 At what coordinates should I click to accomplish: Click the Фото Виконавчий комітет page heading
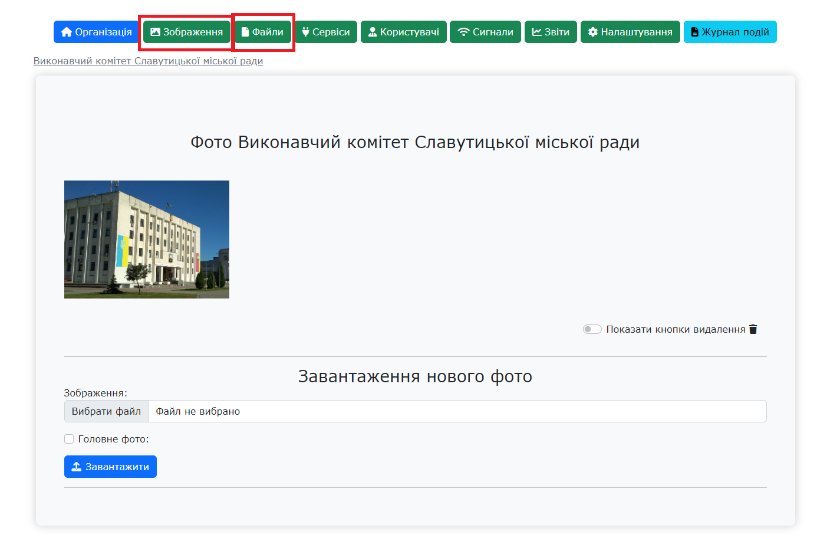tap(415, 142)
